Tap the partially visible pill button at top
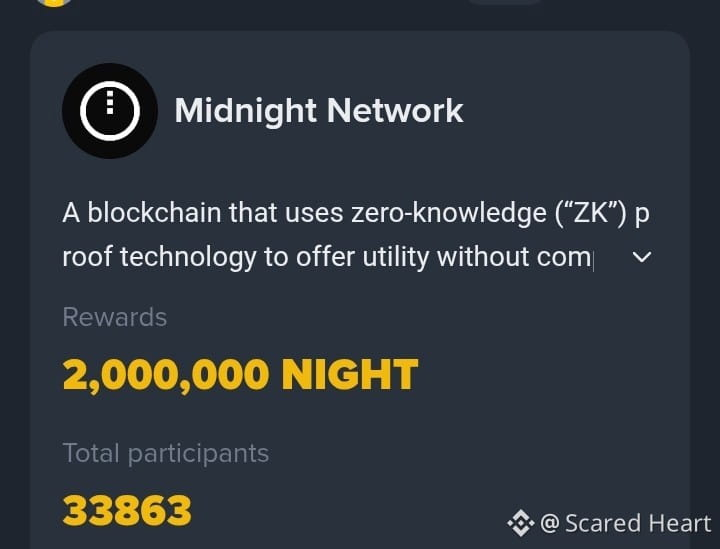The width and height of the screenshot is (720, 549). tap(505, 2)
